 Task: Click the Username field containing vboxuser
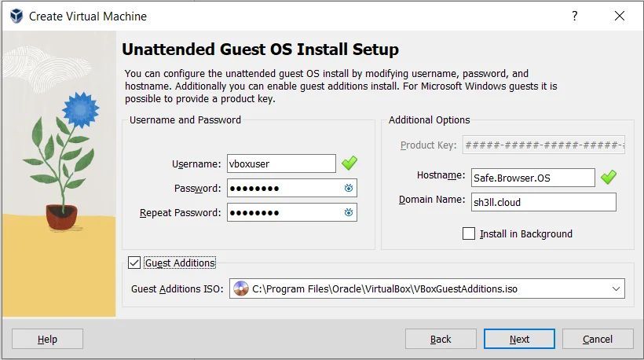tap(281, 163)
